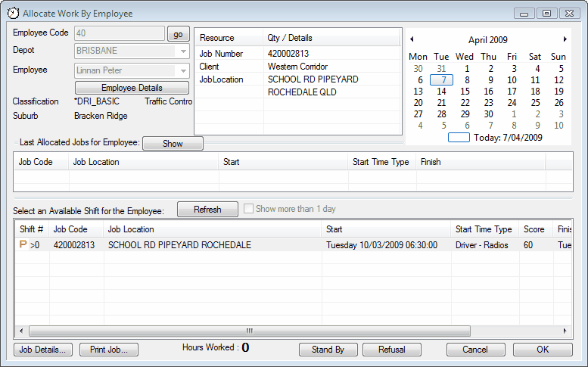Screen dimensions: 588x367
Task: Click the Refusal button
Action: (391, 350)
